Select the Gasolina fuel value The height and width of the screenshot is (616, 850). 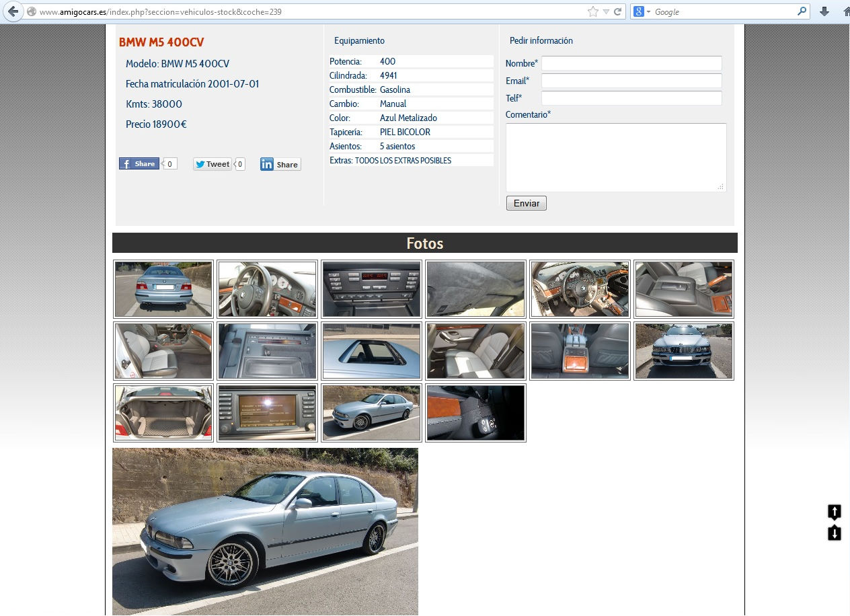[x=395, y=89]
